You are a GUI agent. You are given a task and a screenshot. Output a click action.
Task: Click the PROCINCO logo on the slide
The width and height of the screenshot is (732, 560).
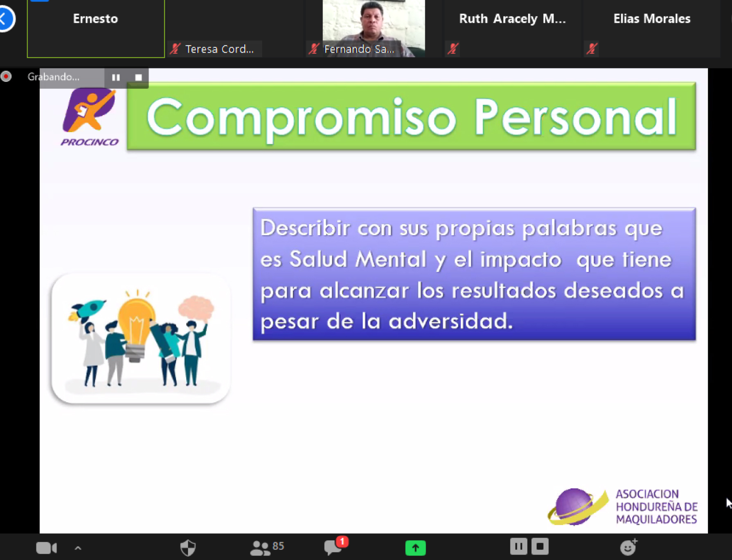pyautogui.click(x=90, y=117)
